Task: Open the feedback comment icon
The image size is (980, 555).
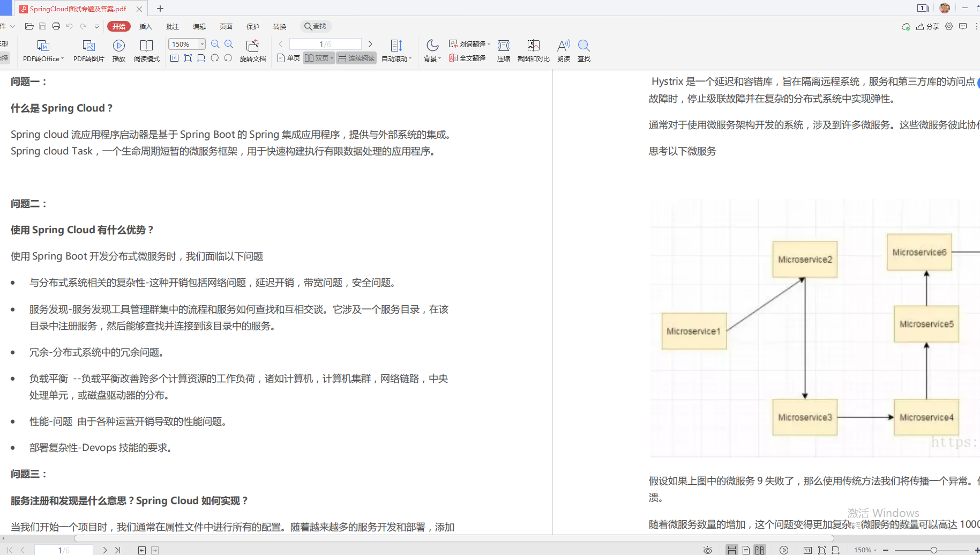Action: [963, 26]
